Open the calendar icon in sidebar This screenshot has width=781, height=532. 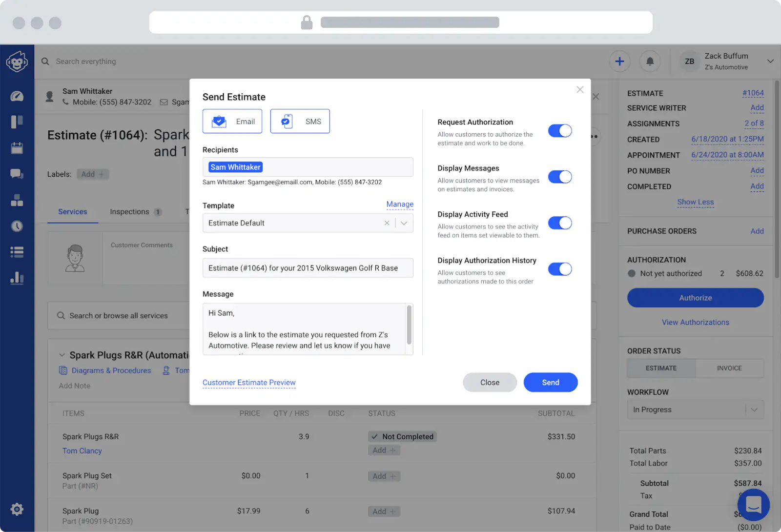tap(17, 148)
